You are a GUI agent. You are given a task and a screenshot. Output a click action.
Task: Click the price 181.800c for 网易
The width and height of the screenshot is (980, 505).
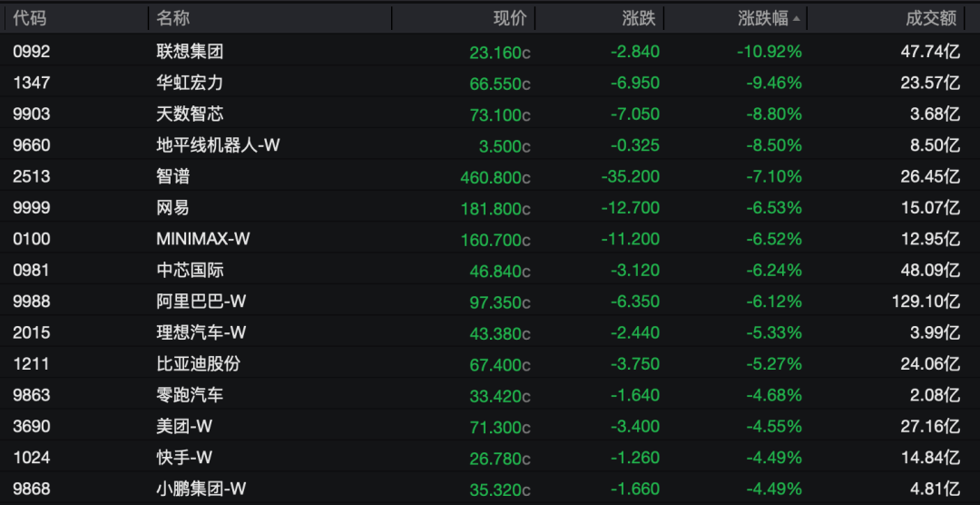(495, 208)
